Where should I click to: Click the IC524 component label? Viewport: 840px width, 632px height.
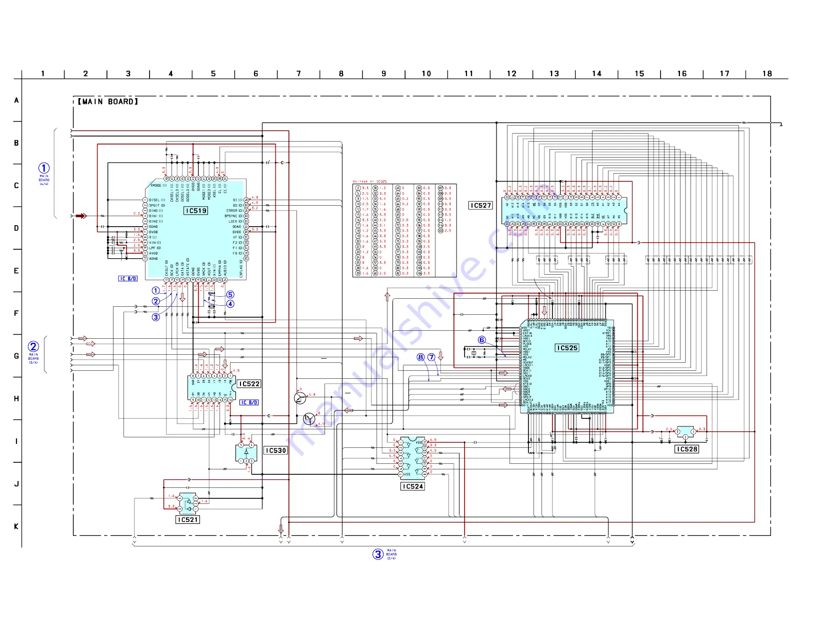pos(412,486)
